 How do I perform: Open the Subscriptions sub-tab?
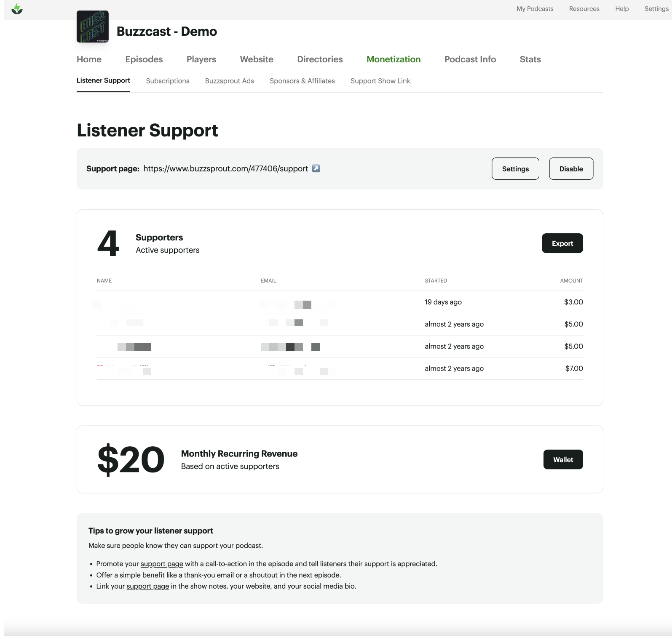[x=168, y=81]
